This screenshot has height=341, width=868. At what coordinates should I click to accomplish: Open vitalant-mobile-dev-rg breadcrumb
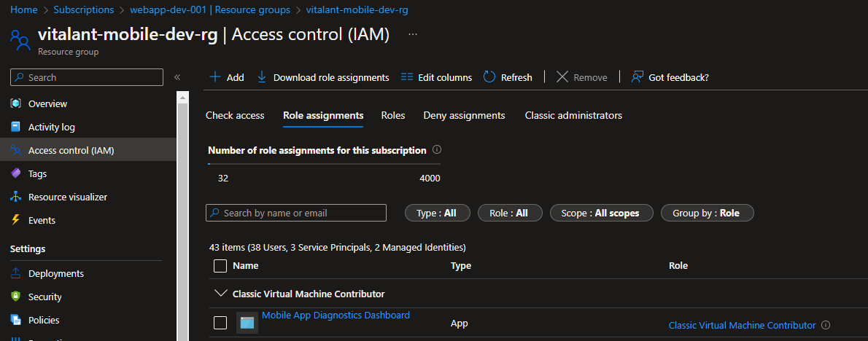coord(357,9)
